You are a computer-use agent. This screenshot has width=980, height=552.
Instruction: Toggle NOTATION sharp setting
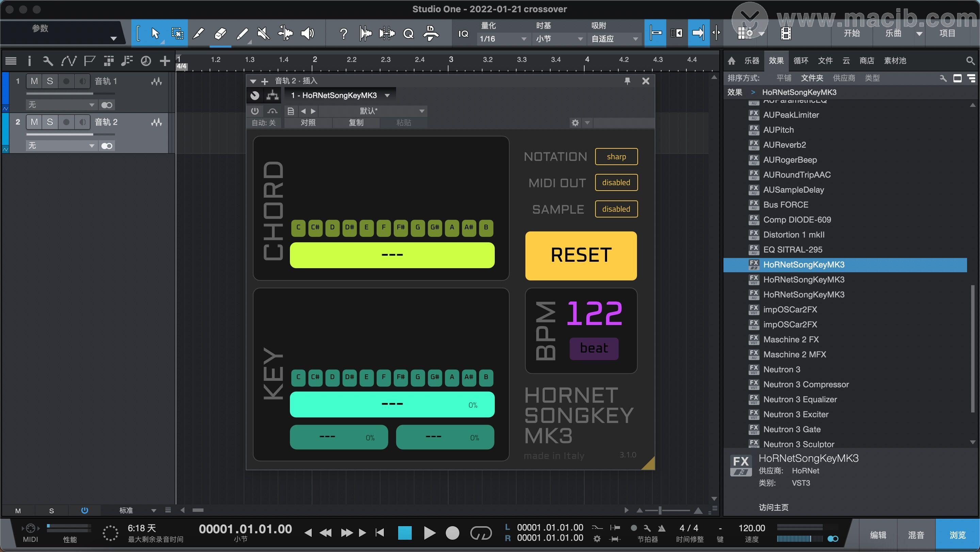pyautogui.click(x=616, y=156)
